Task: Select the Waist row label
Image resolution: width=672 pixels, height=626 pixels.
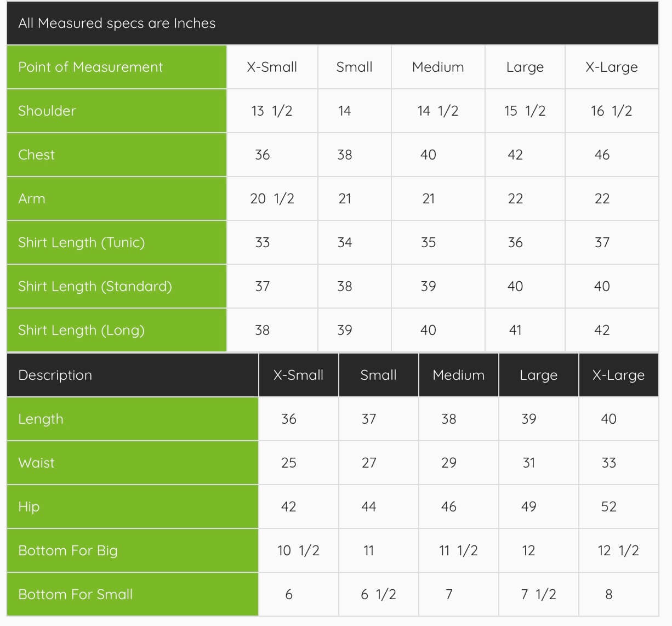Action: tap(37, 463)
